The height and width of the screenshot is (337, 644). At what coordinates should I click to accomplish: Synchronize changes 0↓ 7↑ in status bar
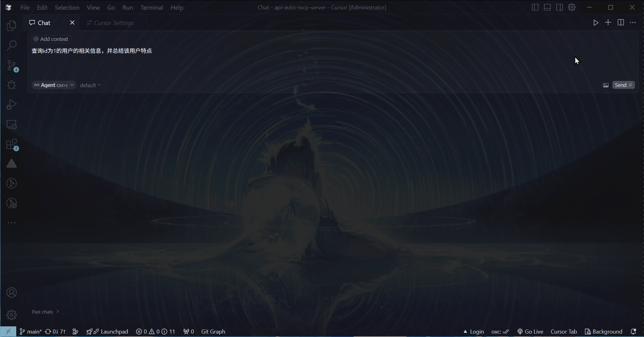tap(55, 331)
